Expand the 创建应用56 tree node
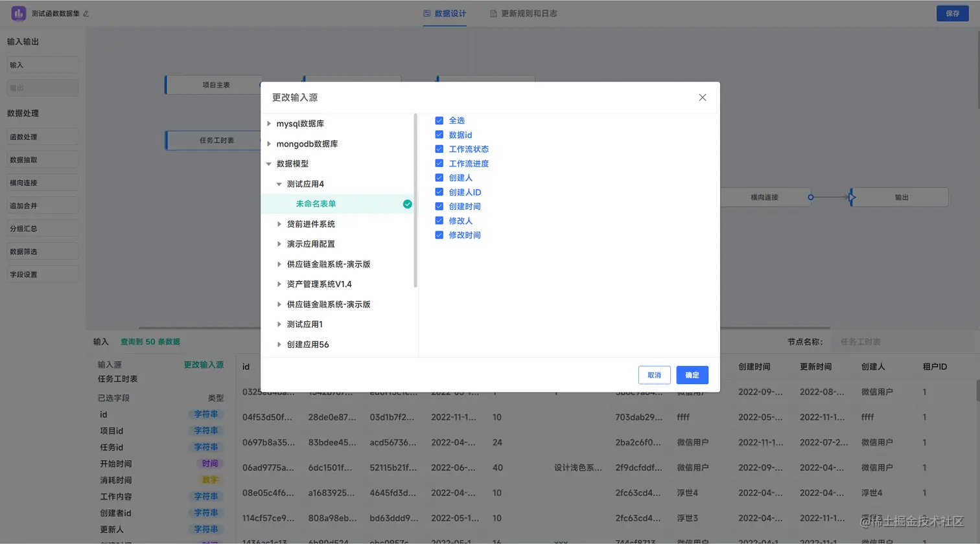 [x=279, y=345]
